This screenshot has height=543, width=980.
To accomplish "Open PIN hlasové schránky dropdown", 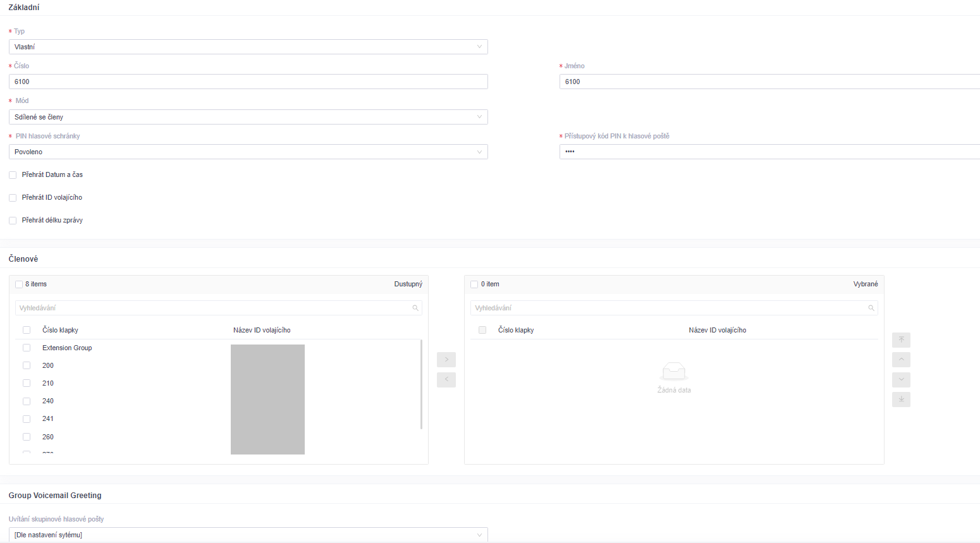I will click(248, 152).
